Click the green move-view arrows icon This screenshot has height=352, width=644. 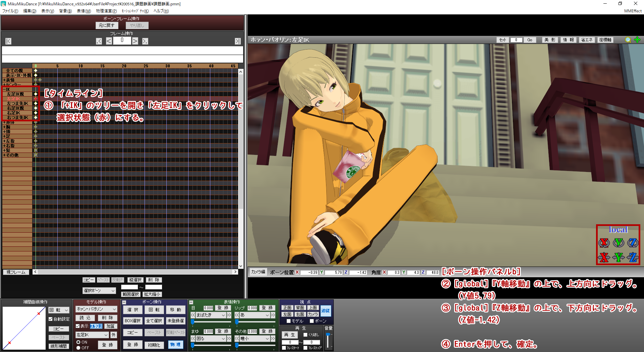click(637, 40)
